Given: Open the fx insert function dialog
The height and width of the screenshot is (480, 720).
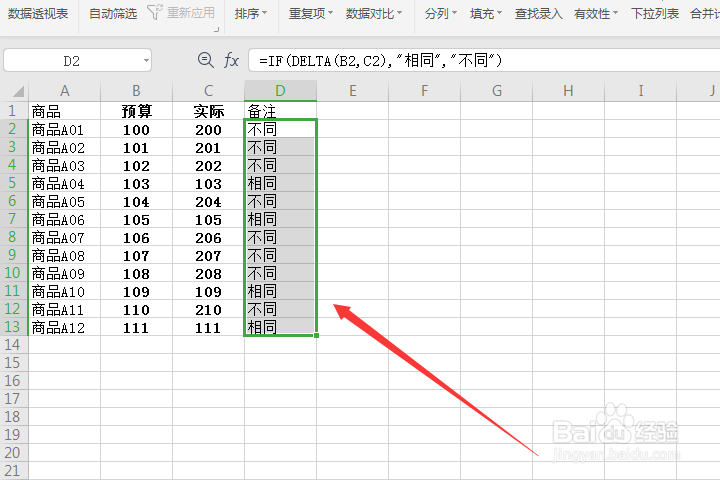Looking at the screenshot, I should click(231, 60).
